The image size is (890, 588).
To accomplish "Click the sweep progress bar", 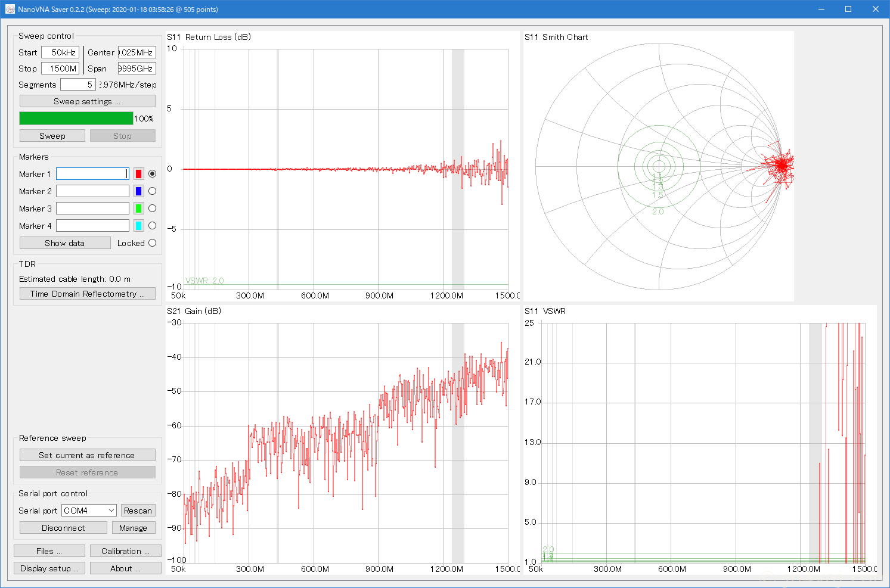I will tap(76, 119).
